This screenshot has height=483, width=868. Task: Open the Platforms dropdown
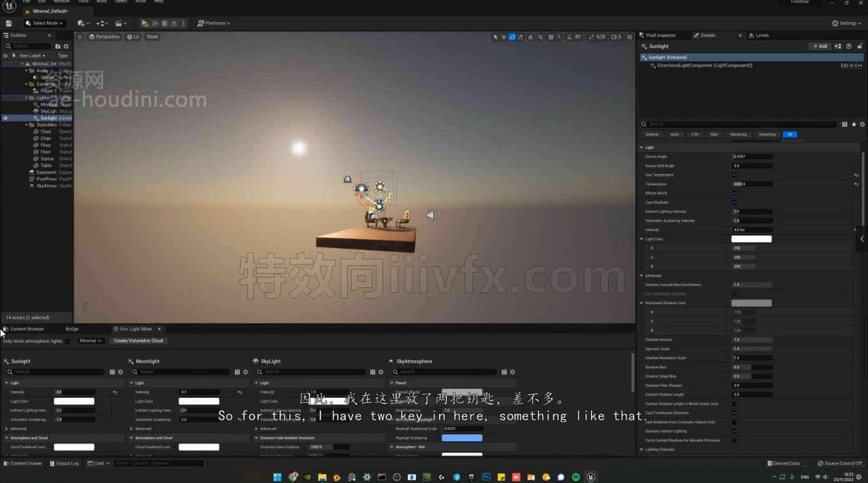pyautogui.click(x=214, y=23)
